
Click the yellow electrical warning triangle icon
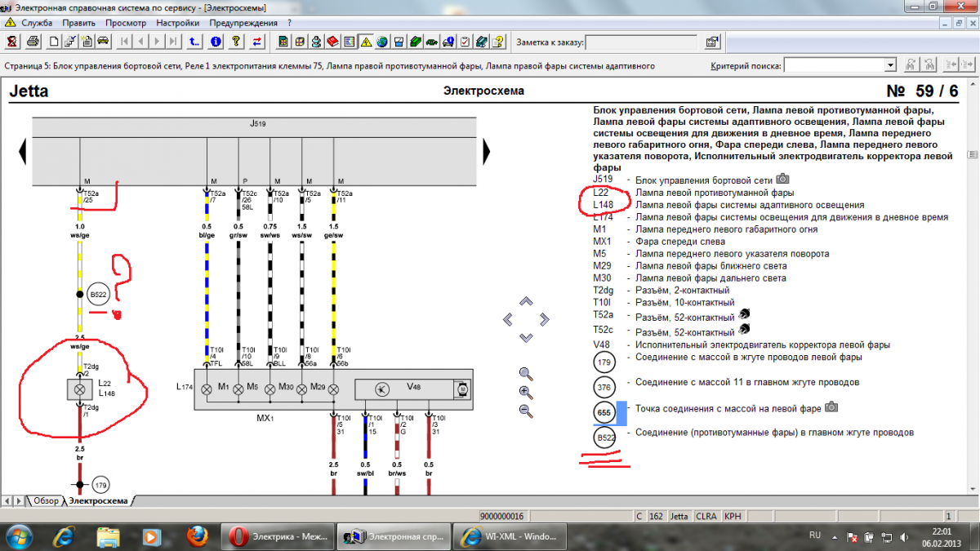click(x=366, y=41)
